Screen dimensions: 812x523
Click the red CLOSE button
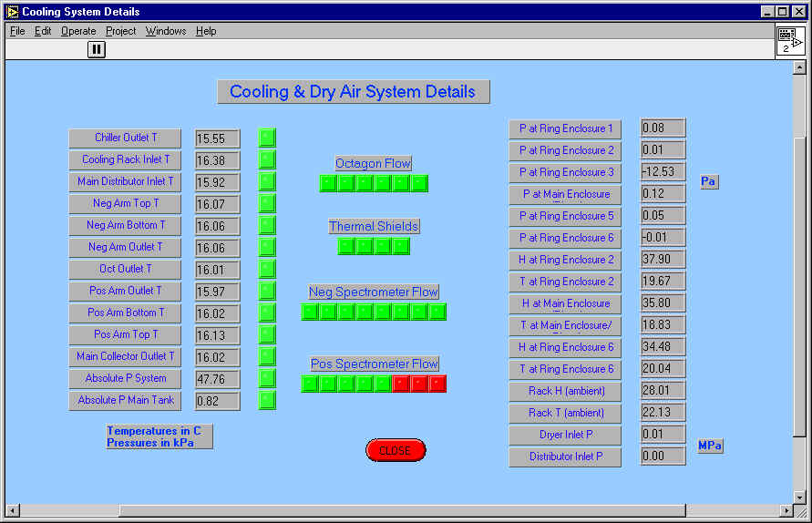tap(396, 450)
